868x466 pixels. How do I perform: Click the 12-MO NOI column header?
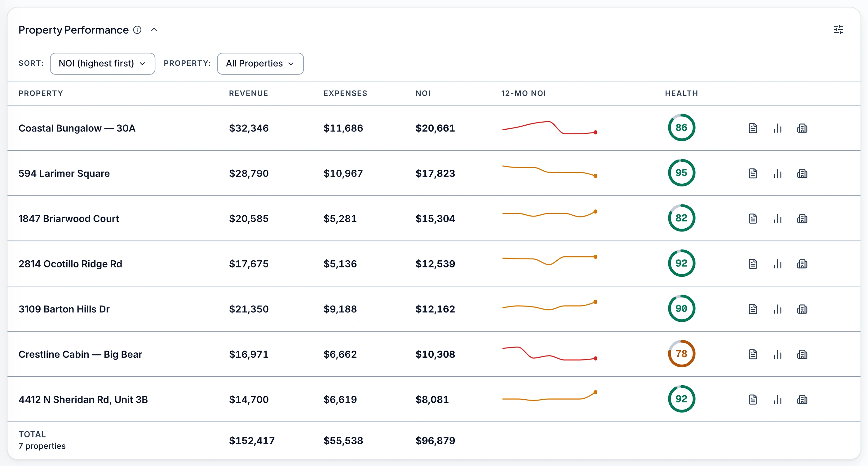coord(523,93)
